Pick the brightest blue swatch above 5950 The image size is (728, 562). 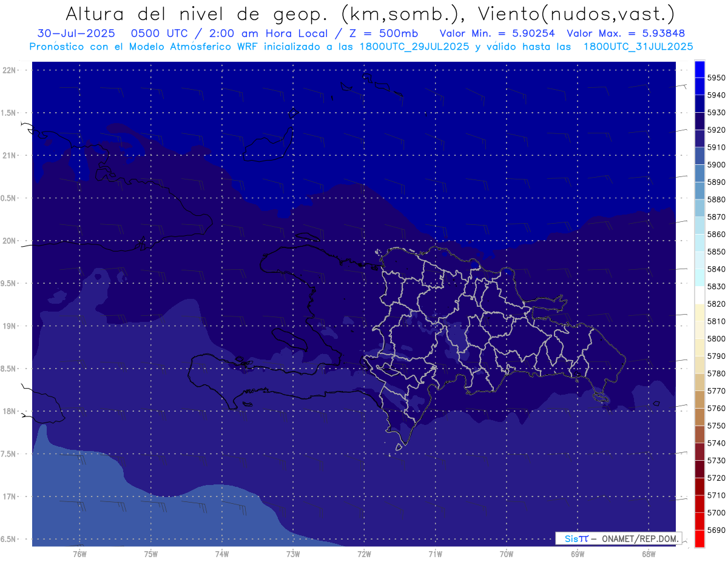coord(699,69)
